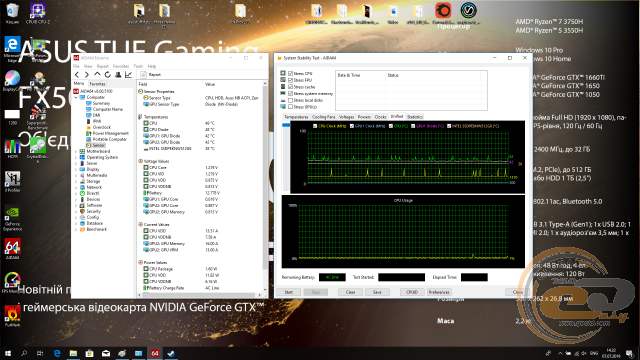Open Microsoft Store from the taskbar
Viewport: 640px width, 360px height.
coord(89,353)
